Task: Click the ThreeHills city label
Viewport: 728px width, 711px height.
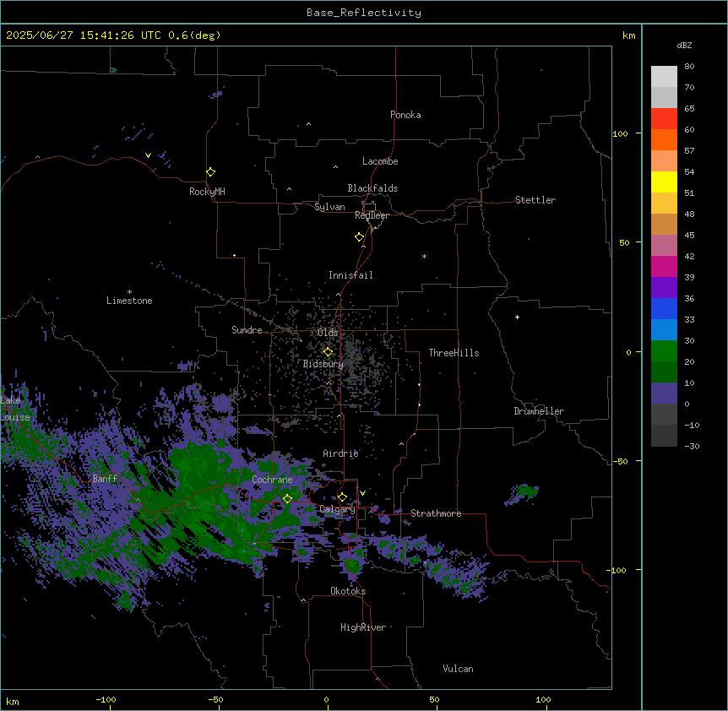Action: 454,353
